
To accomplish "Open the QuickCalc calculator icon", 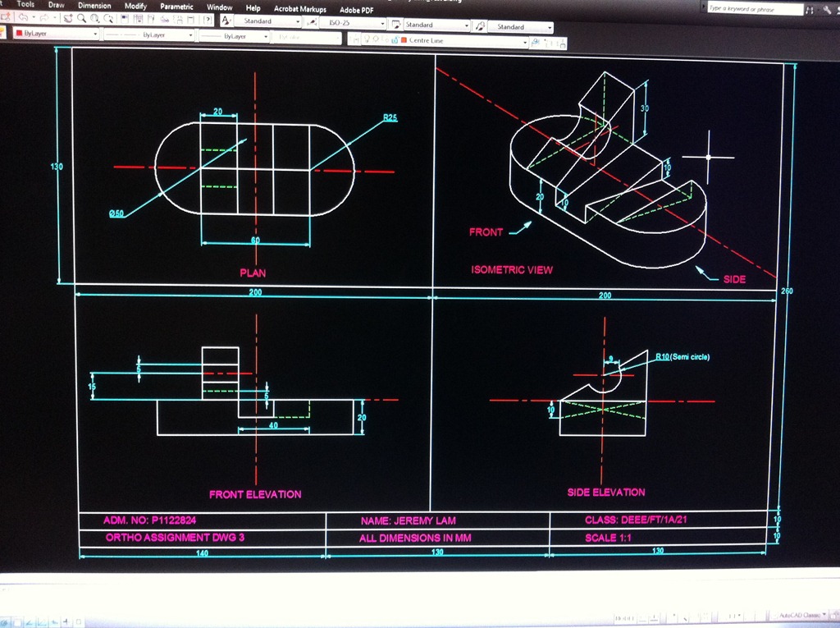I will pyautogui.click(x=190, y=20).
